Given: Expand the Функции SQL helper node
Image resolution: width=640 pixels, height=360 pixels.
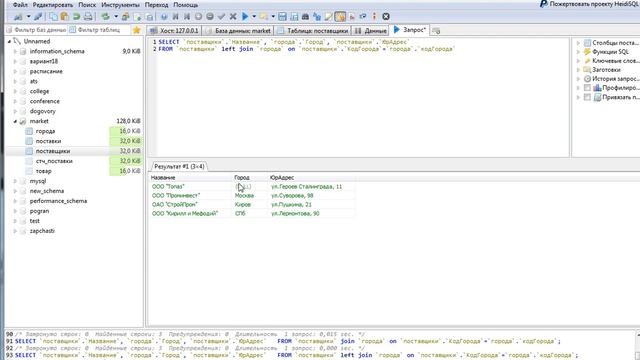Looking at the screenshot, I should 578,52.
